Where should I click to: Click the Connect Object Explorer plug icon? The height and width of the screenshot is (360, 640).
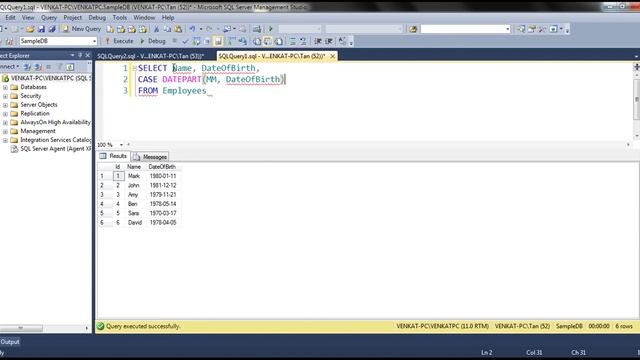point(27,67)
